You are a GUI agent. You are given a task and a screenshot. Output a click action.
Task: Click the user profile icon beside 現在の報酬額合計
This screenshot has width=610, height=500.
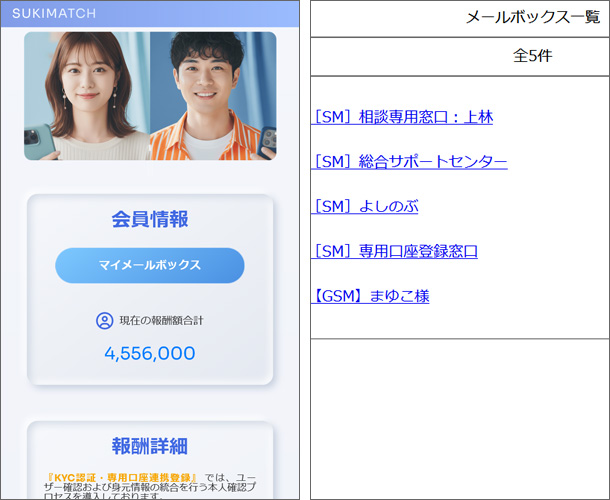[104, 321]
